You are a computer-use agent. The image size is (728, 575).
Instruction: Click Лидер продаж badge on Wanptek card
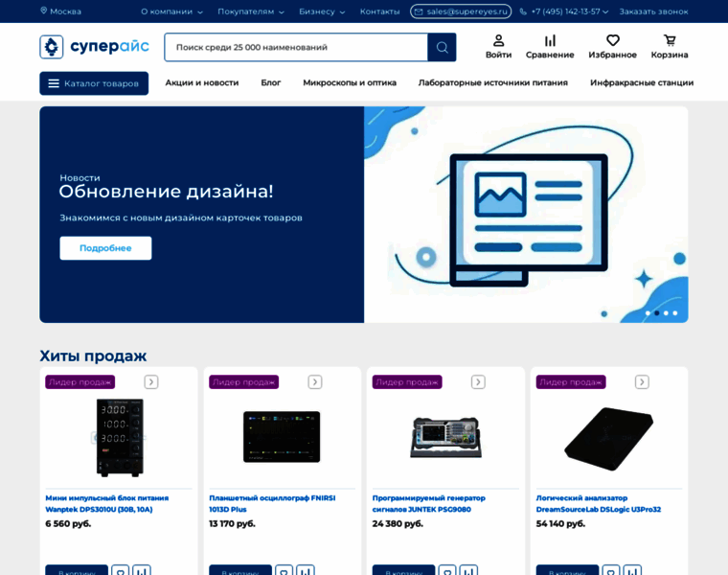pyautogui.click(x=80, y=381)
